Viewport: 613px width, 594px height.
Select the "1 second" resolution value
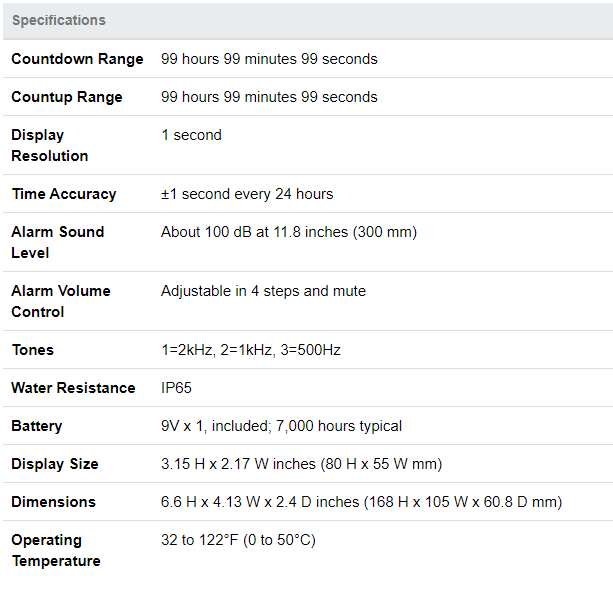coord(191,135)
